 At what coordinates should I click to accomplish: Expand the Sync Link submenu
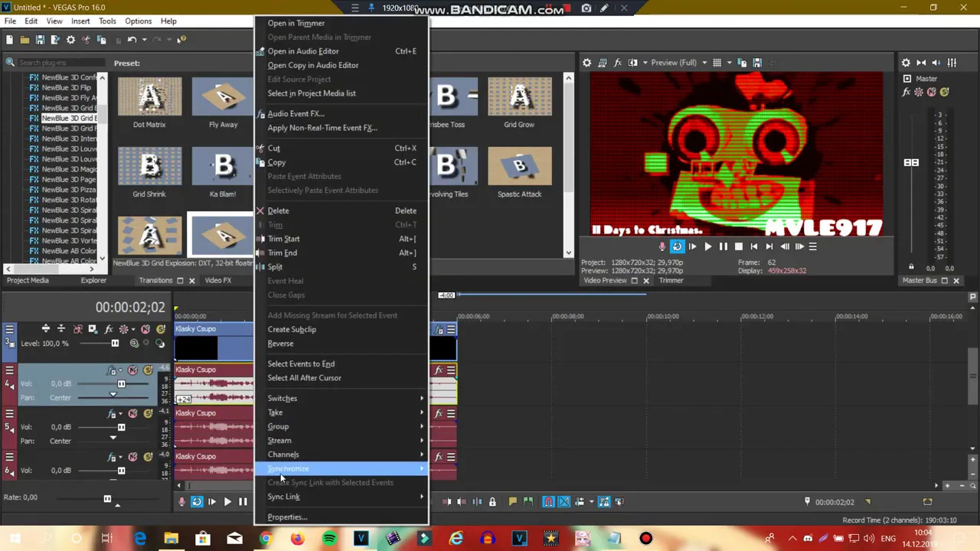pos(341,497)
